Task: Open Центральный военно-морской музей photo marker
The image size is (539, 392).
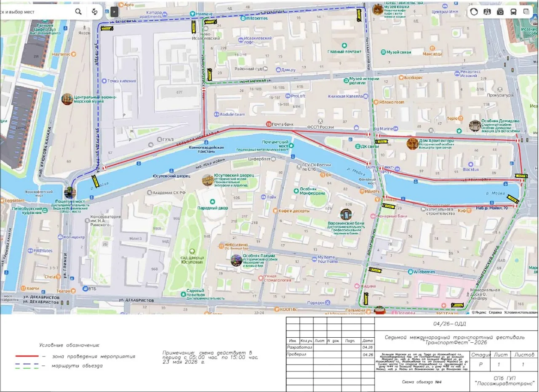Action: pos(67,99)
